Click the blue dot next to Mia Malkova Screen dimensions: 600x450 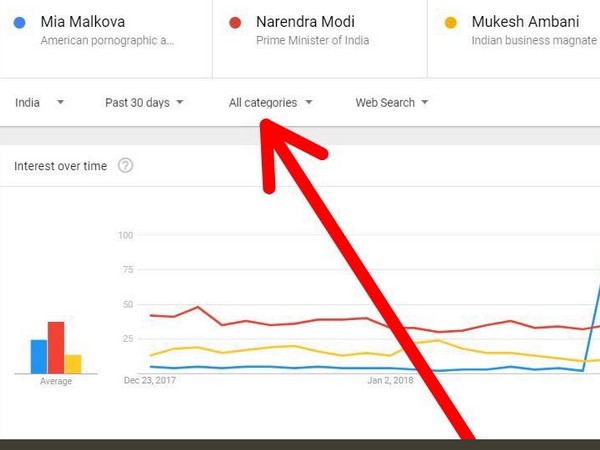point(20,22)
